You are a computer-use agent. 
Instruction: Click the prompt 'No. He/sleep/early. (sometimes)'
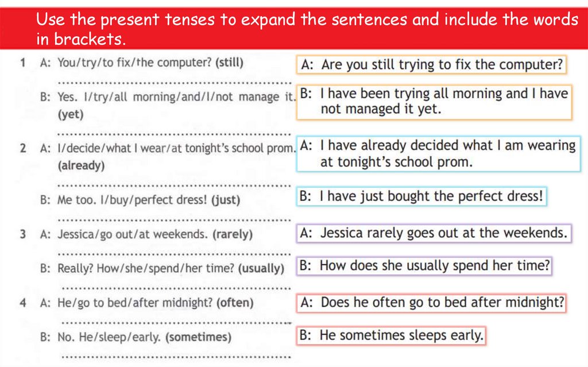(x=144, y=337)
